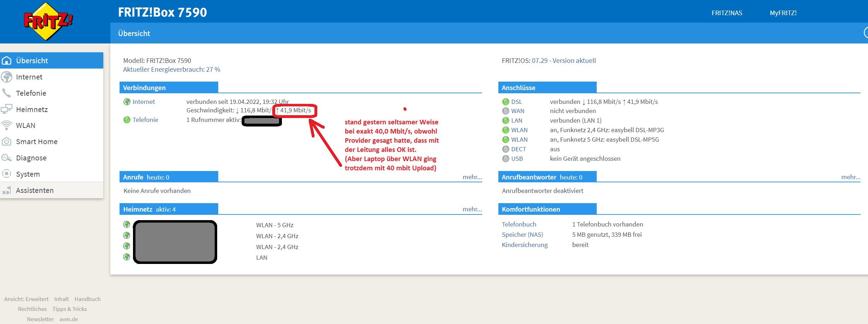868x324 pixels.
Task: Click the Komfortfunktionen section header
Action: [547, 209]
